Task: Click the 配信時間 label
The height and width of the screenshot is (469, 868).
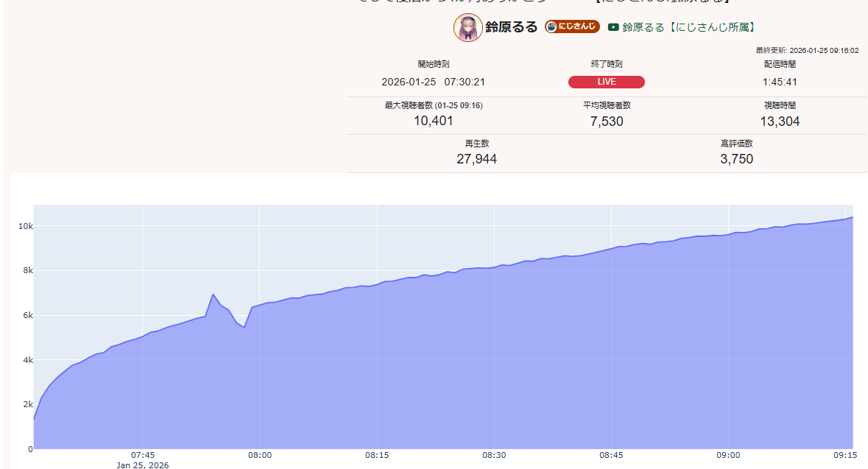Action: pyautogui.click(x=780, y=64)
